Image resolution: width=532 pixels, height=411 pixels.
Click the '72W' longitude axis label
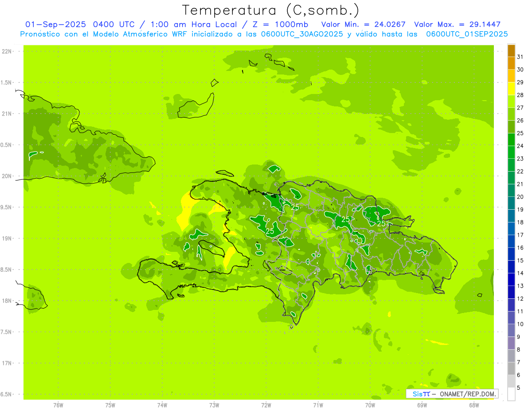(266, 405)
